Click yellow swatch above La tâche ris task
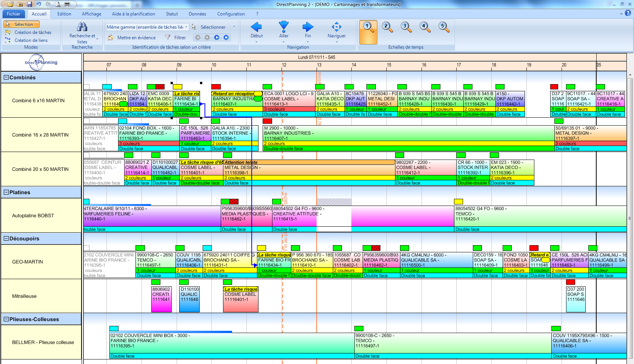 [177, 87]
